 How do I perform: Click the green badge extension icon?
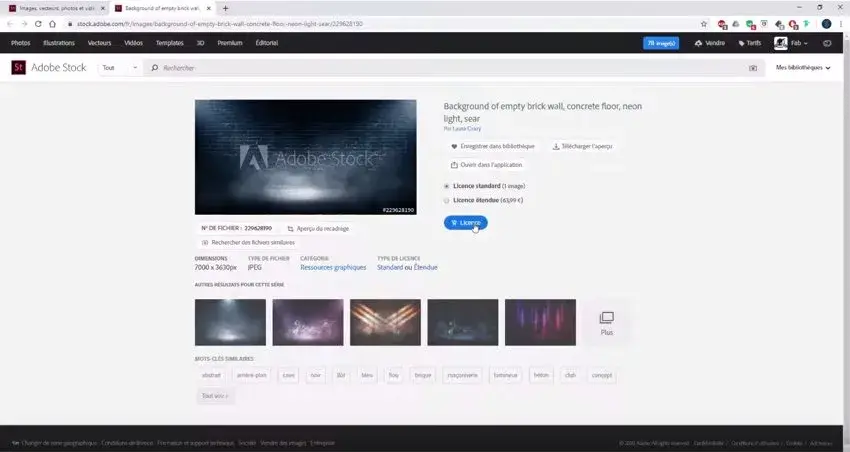(x=750, y=24)
